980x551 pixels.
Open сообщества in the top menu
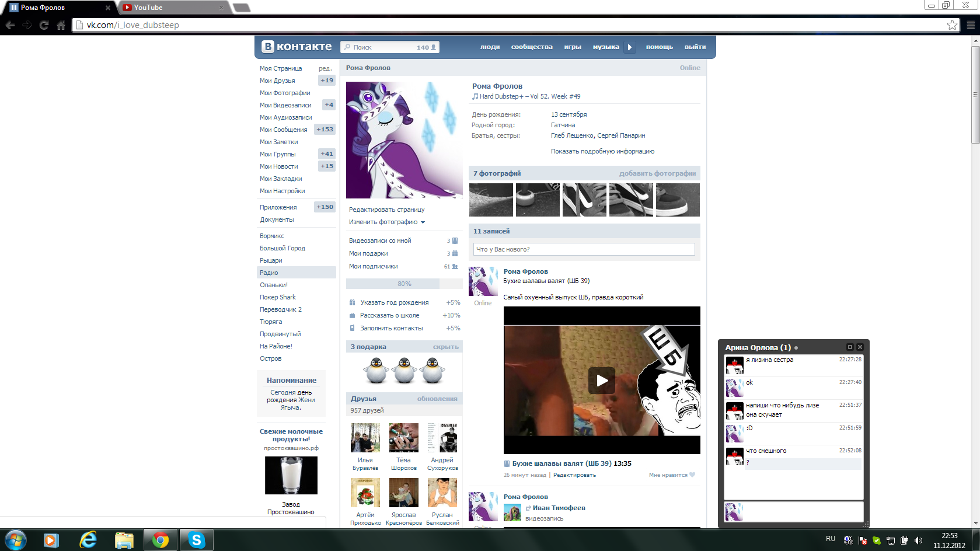(x=532, y=47)
